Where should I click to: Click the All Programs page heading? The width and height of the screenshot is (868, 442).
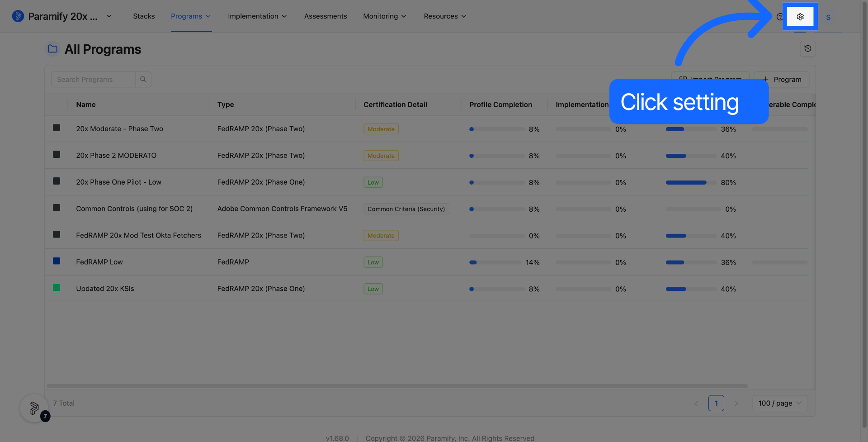coord(103,49)
